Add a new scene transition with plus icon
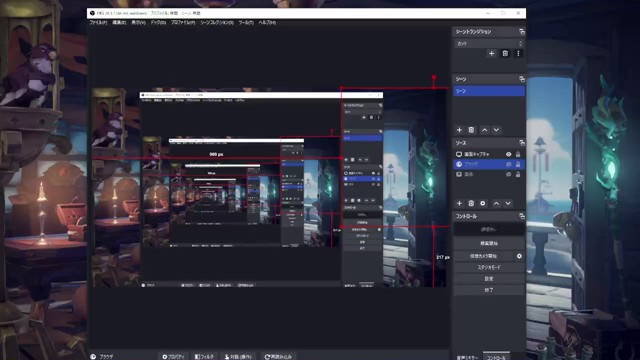Screen dimensions: 640x360 (x=491, y=53)
